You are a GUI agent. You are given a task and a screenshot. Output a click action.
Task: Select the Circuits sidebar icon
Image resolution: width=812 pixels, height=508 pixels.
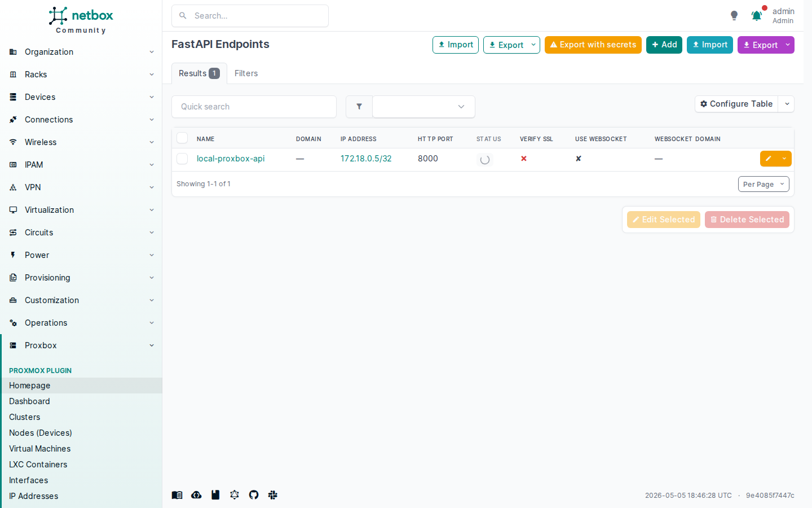pos(13,233)
